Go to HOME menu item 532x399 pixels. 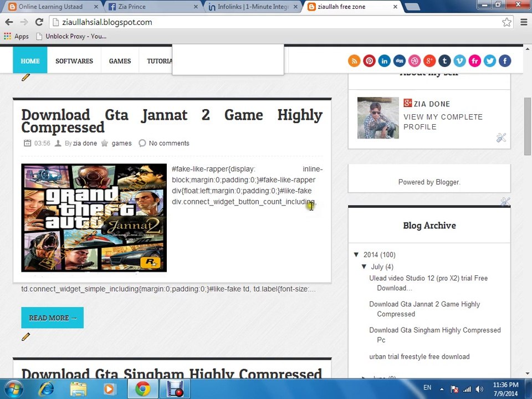(30, 61)
